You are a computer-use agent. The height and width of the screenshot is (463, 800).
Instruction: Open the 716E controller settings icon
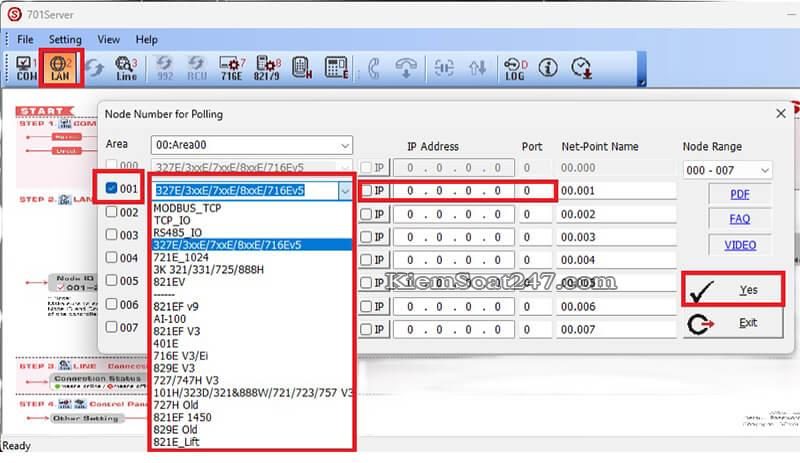[x=232, y=68]
